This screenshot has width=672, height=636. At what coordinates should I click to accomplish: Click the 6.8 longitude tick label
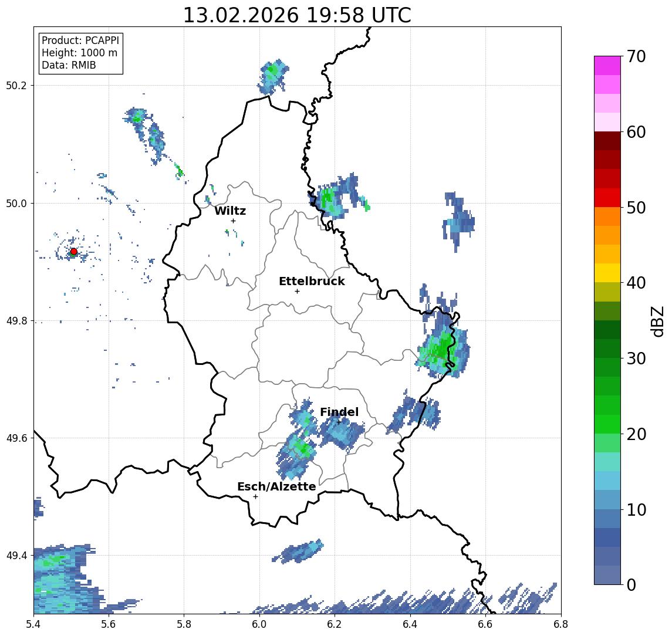click(x=560, y=624)
